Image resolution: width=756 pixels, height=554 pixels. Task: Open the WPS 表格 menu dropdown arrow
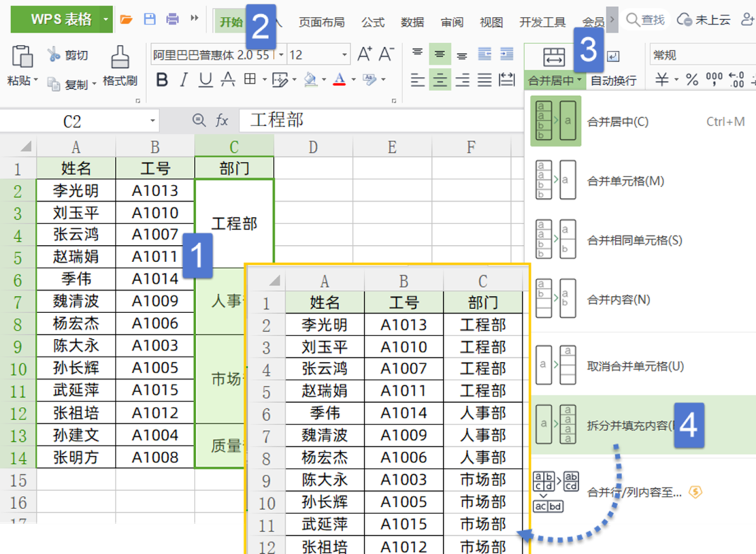coord(105,20)
